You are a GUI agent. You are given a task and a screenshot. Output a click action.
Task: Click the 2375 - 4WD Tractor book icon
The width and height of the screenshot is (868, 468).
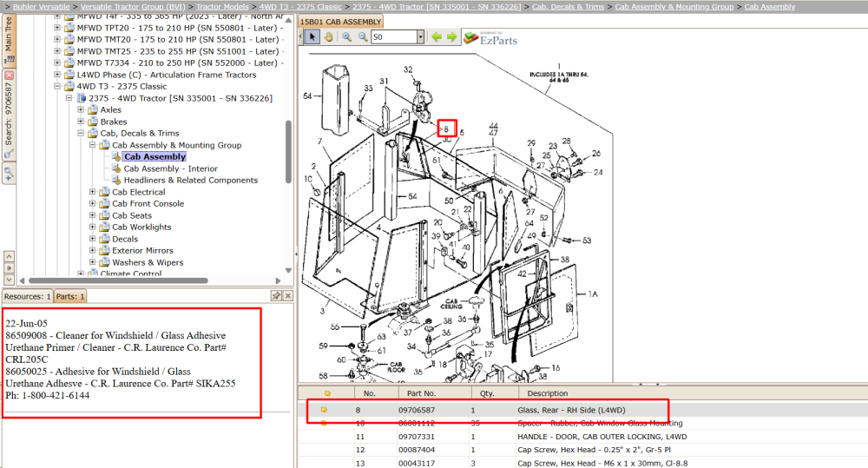tap(81, 98)
